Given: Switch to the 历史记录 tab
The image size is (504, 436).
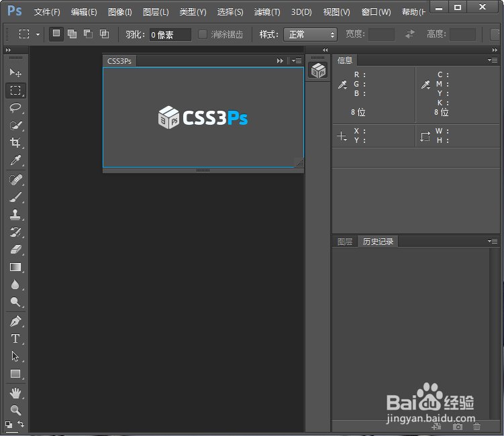Looking at the screenshot, I should 378,241.
